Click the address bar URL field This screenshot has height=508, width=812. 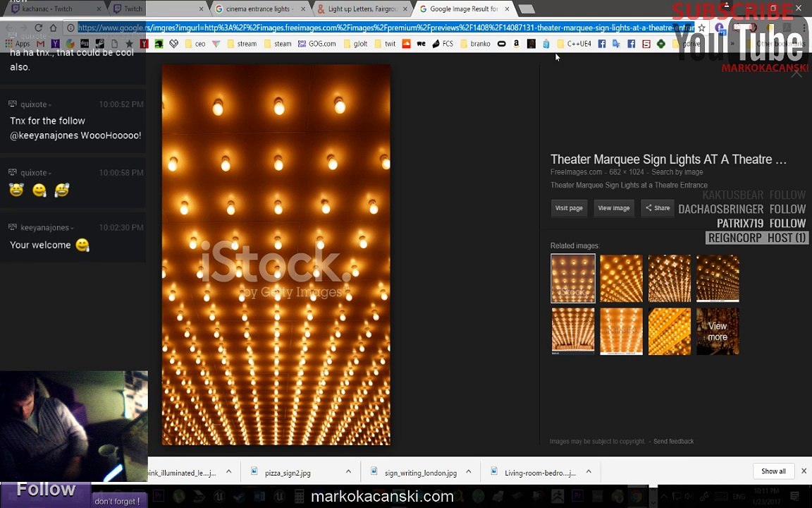point(386,28)
